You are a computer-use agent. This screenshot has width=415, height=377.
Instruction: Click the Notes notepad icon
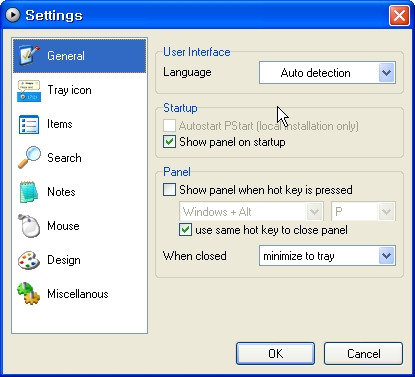coord(29,192)
